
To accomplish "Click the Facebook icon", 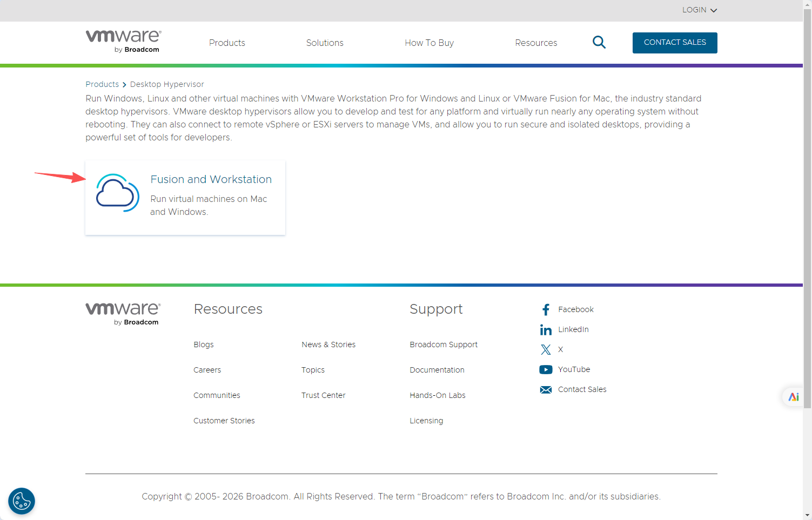I will (x=546, y=309).
